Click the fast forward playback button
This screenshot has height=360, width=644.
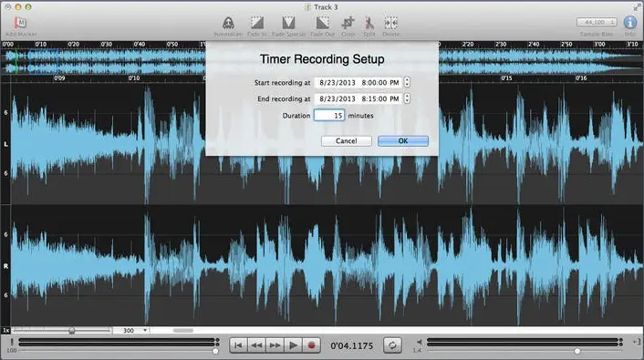click(275, 345)
